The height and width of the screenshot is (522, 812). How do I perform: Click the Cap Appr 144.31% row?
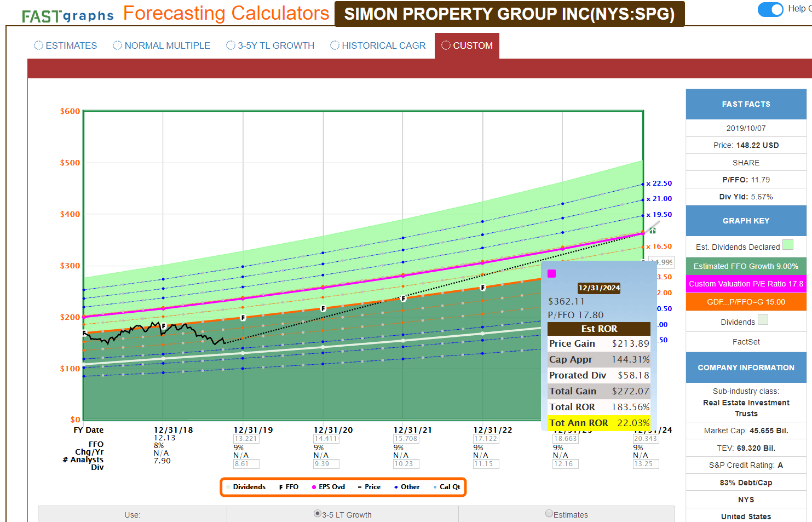(599, 359)
